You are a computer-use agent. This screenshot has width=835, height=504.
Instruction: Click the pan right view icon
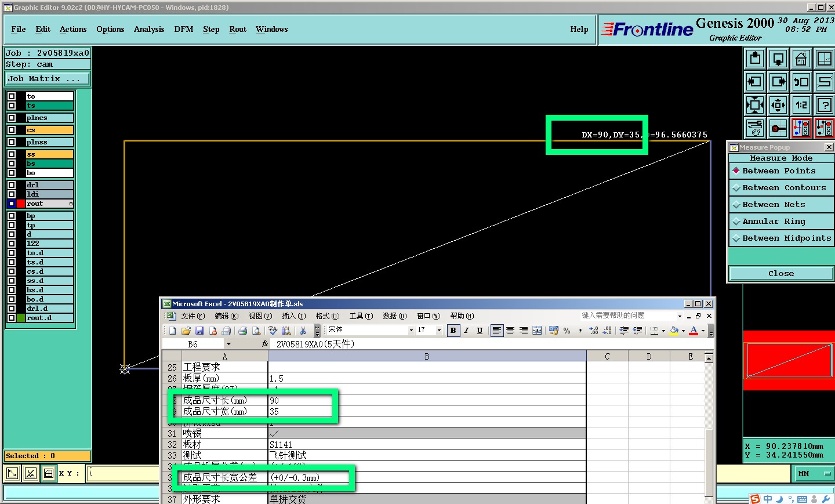(x=778, y=82)
